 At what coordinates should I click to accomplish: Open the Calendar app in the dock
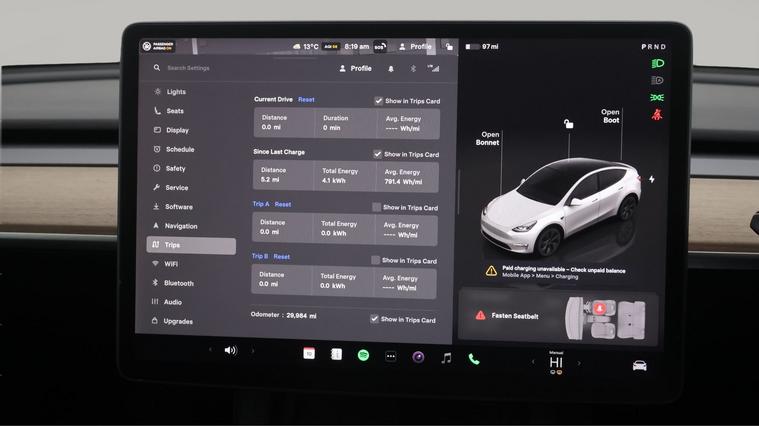point(309,353)
